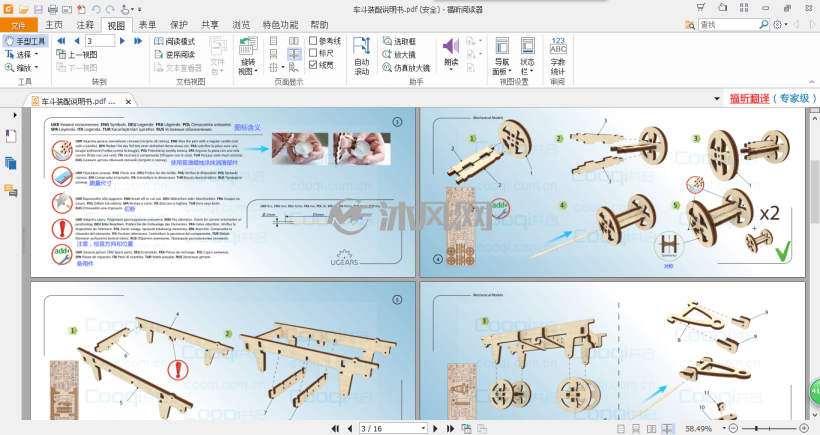Open the page number dropdown in status bar
Viewport: 820px width, 435px height.
(423, 428)
